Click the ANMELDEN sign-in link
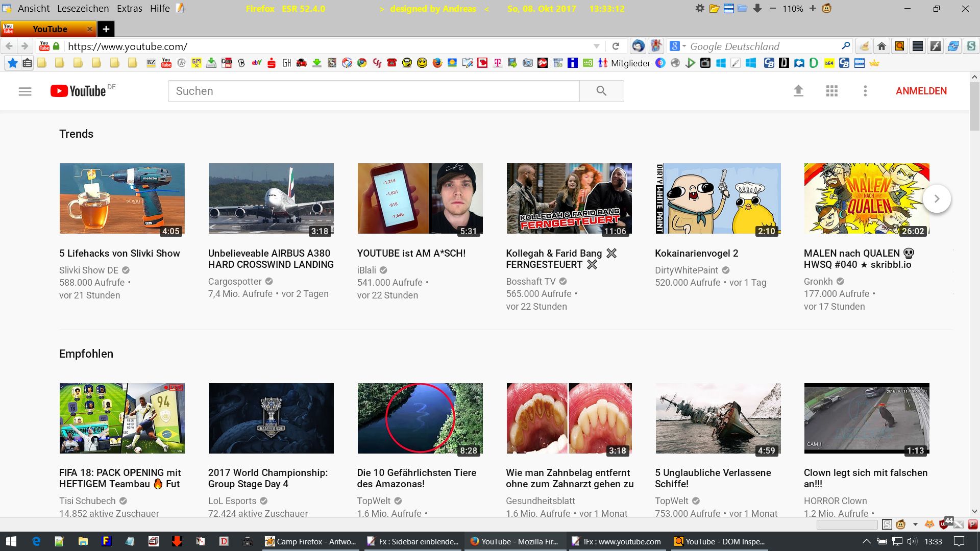This screenshot has height=551, width=980. [921, 91]
